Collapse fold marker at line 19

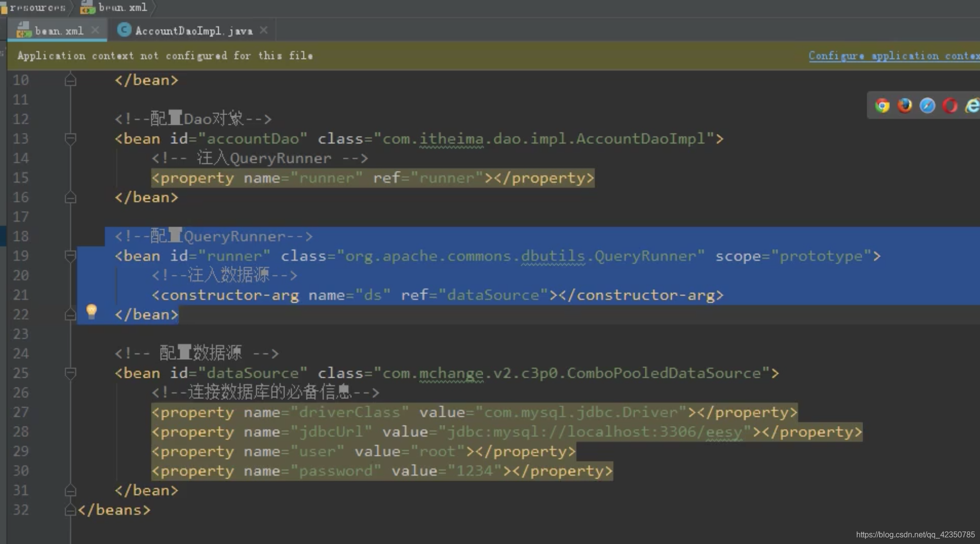70,256
